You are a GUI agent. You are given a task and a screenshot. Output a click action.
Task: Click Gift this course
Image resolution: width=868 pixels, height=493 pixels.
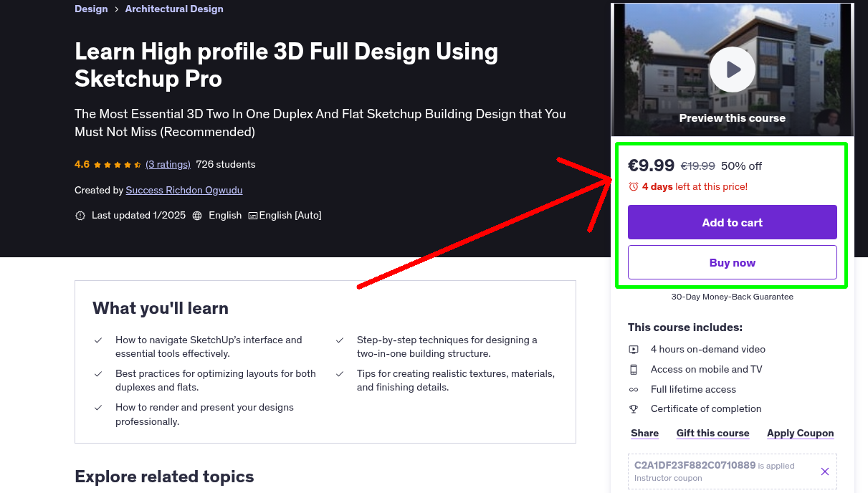(x=712, y=433)
